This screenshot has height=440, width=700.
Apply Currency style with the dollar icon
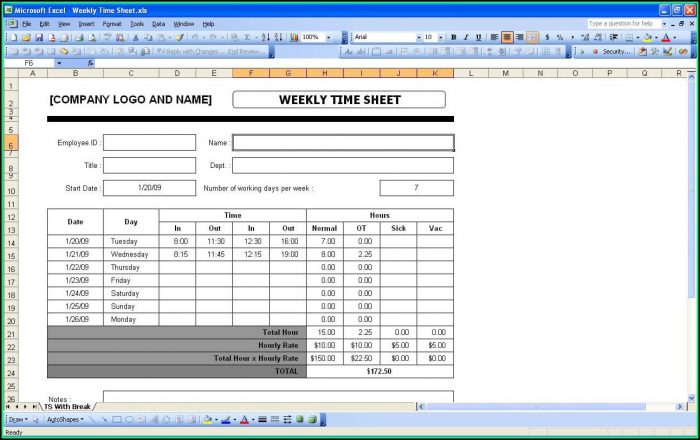coord(547,37)
